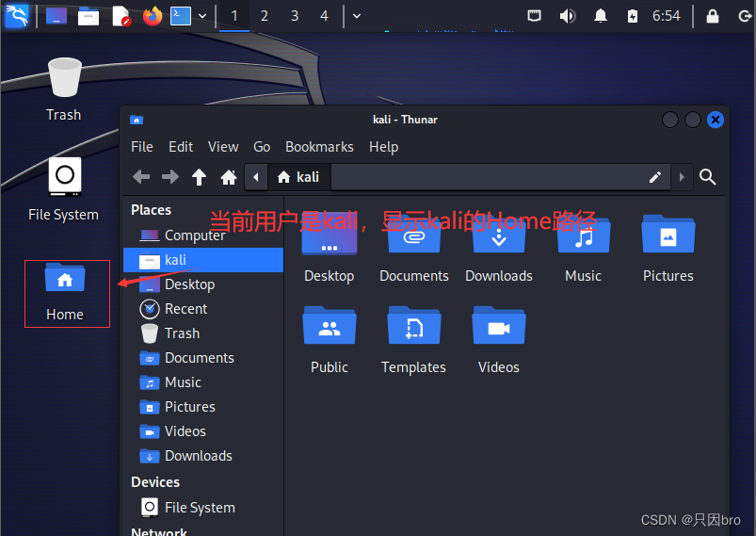
Task: Open the View menu in Thunar
Action: 223,147
